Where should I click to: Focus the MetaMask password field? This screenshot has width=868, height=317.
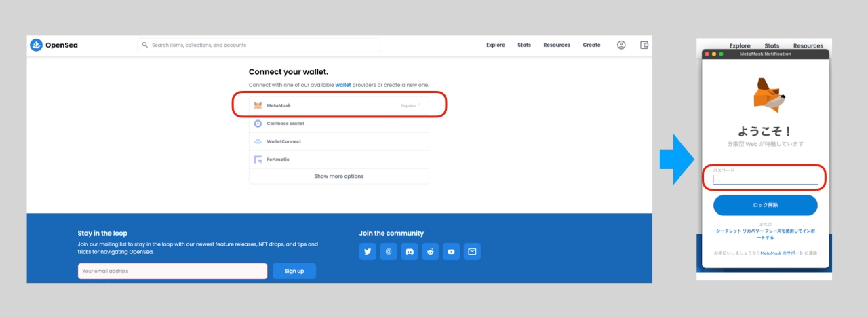click(765, 179)
